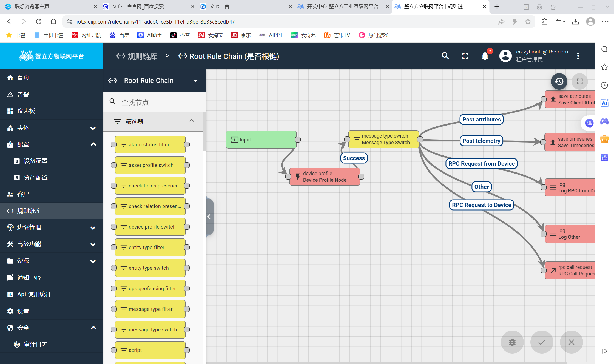Screen dimensions: 614x364
Task: Open the game controller sidebar icon
Action: 604,121
